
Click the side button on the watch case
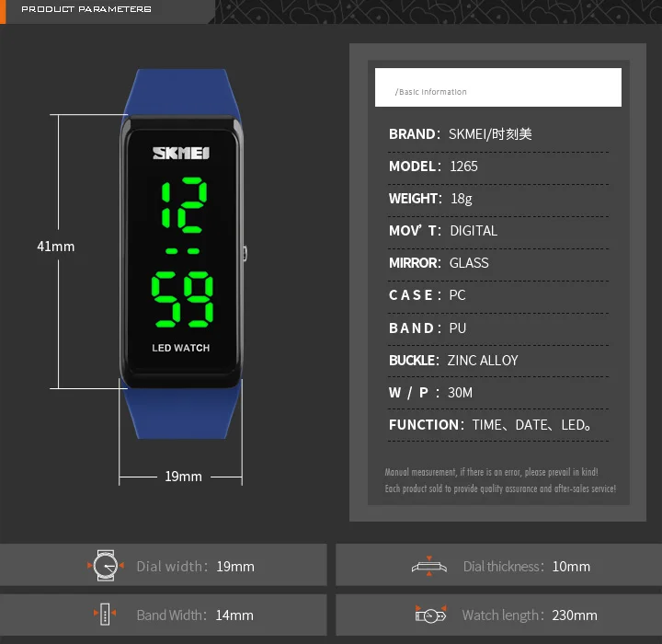[x=245, y=253]
